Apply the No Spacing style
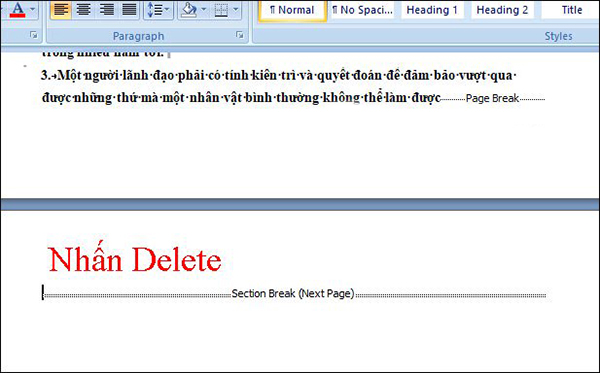This screenshot has width=600, height=373. (x=362, y=10)
